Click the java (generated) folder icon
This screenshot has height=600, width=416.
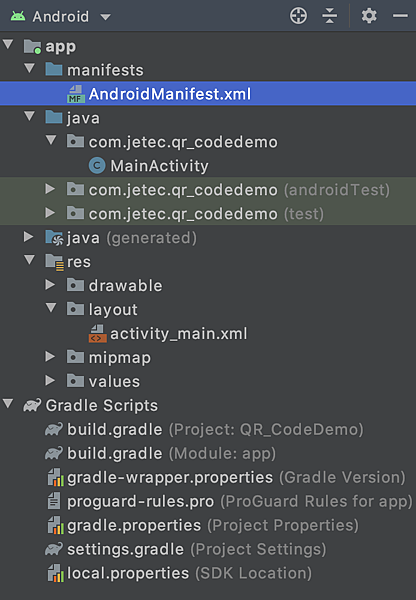tap(54, 238)
